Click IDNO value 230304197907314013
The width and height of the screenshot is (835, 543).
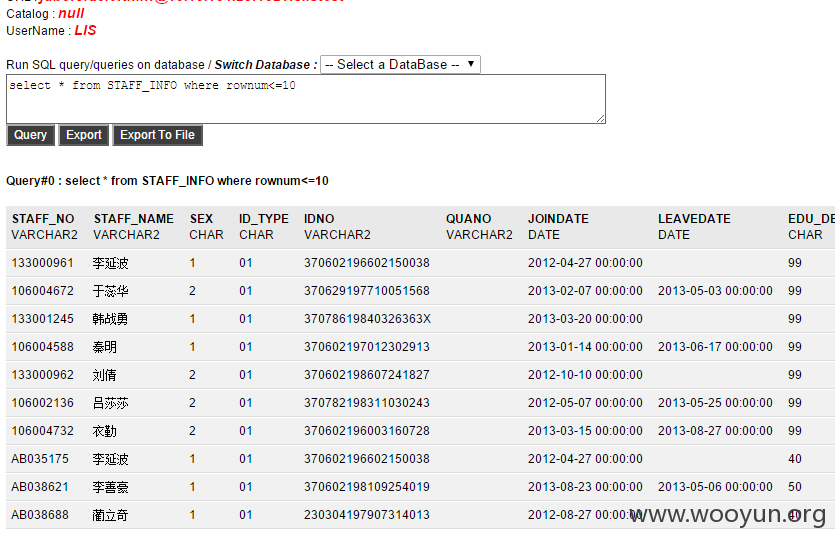[x=367, y=515]
